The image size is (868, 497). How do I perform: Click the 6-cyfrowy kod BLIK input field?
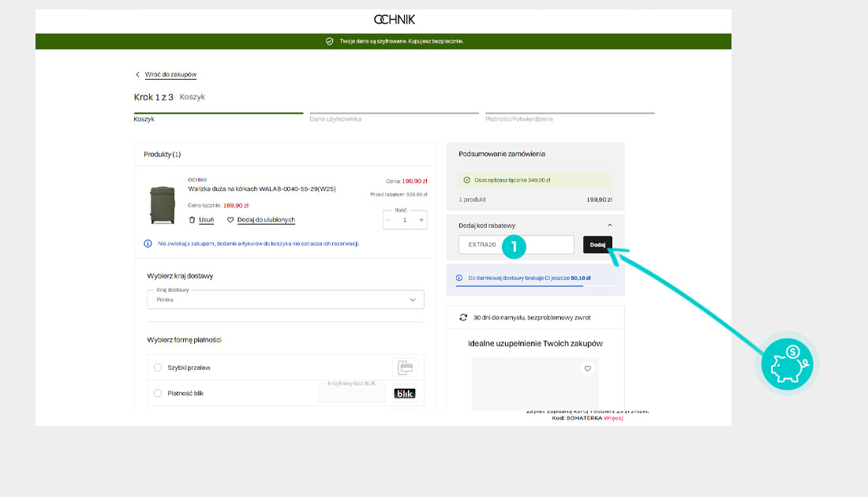point(351,392)
